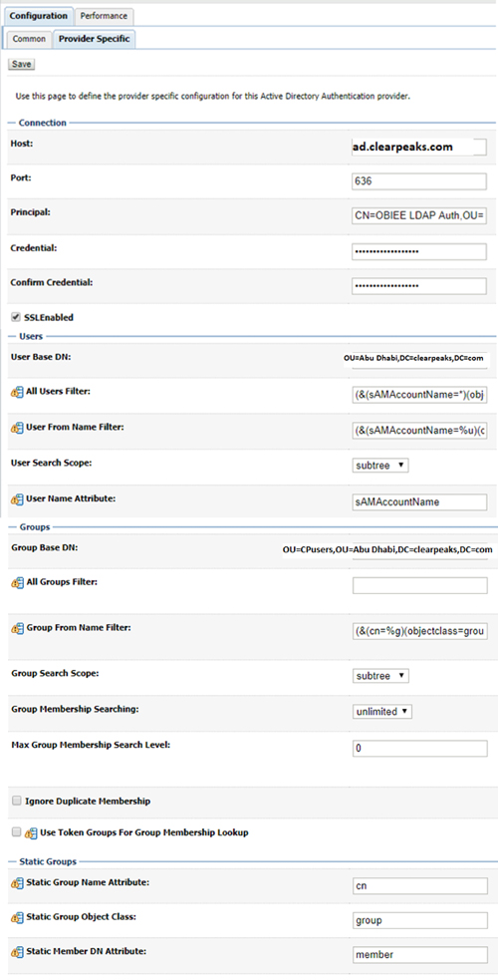Switch to the Performance tab

(104, 16)
